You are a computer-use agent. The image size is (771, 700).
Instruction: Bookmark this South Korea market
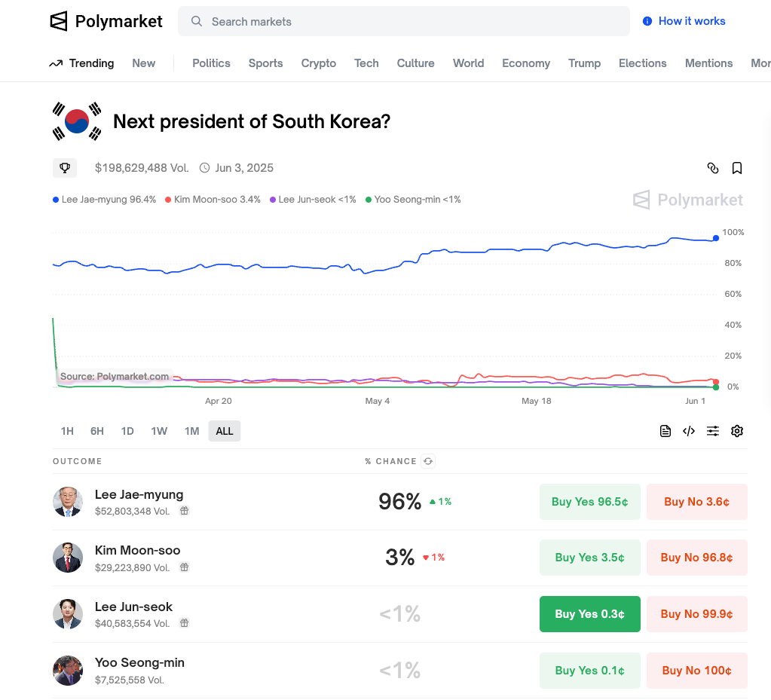[x=736, y=168]
